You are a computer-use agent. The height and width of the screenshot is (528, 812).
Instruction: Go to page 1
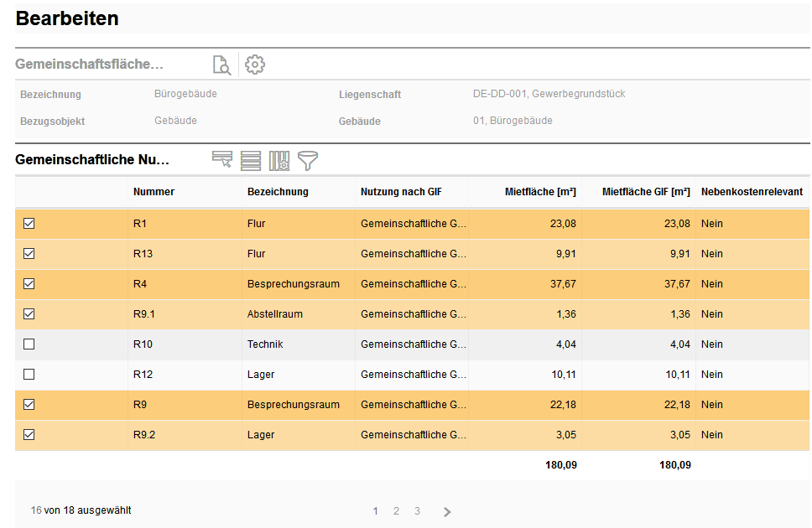click(x=376, y=511)
